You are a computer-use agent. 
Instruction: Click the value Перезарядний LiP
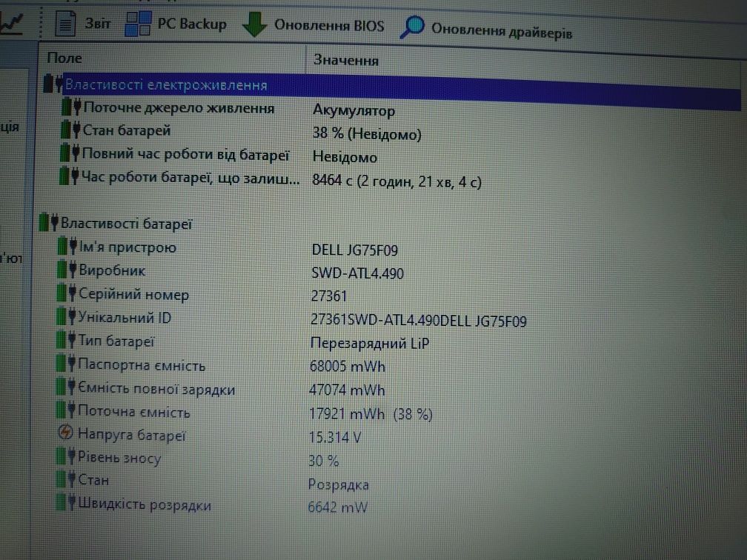point(370,344)
